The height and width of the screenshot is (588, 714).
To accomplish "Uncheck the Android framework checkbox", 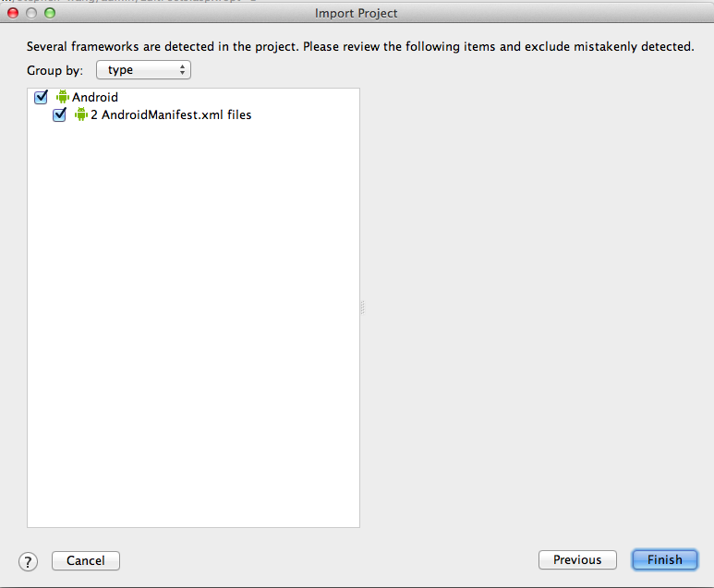I will point(41,97).
